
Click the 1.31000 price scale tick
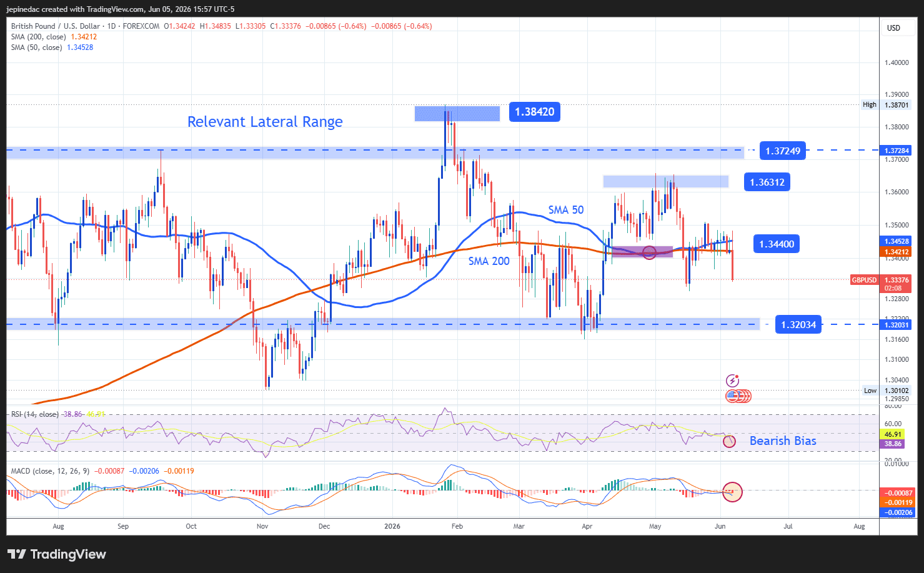(x=897, y=359)
